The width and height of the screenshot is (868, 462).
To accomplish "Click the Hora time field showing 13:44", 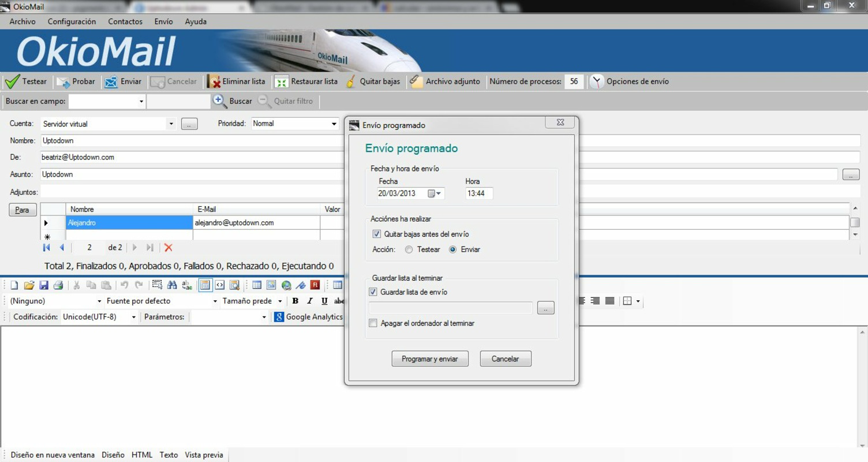I will [x=479, y=194].
